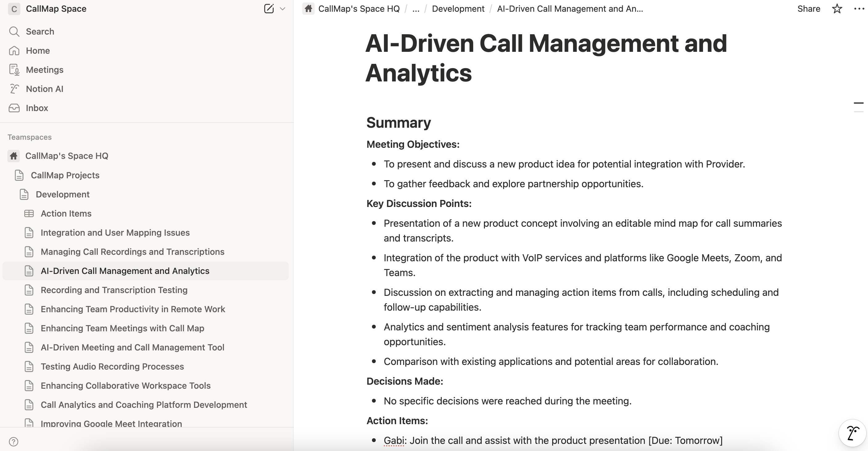Click Testing Audio Recording Processes page icon
This screenshot has height=451, width=868.
(x=29, y=366)
